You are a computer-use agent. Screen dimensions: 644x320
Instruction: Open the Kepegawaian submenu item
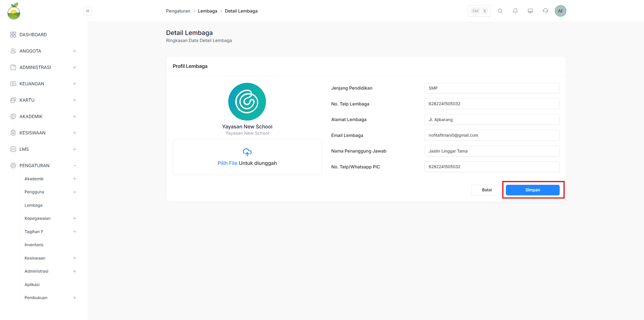38,218
